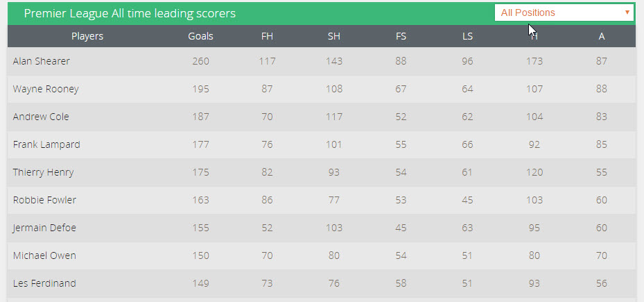Open the All Positions dropdown

564,12
